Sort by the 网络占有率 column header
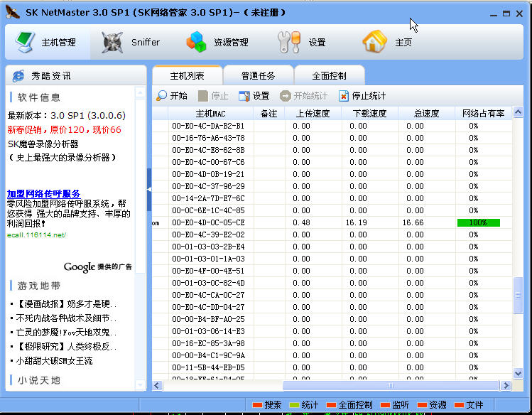532x415 pixels. 484,114
